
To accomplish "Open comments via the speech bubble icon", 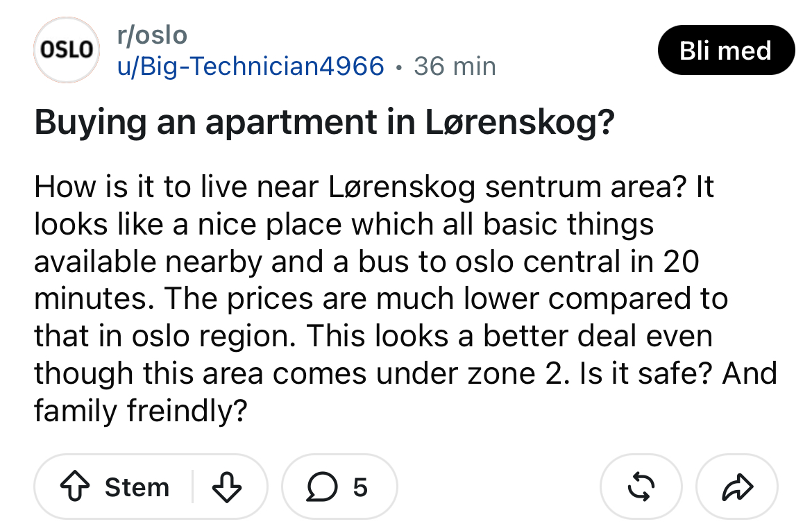I will (x=321, y=487).
